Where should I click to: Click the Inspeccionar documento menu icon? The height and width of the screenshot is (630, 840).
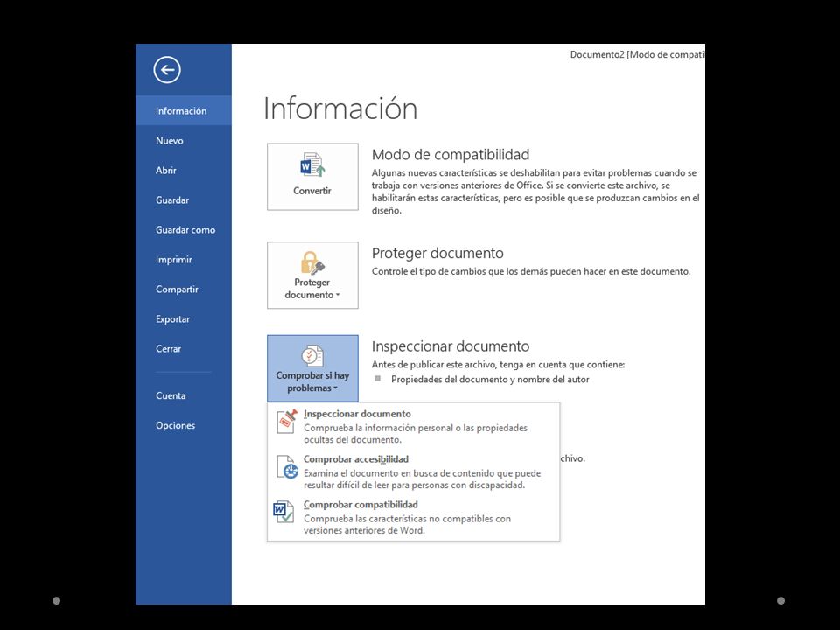click(x=287, y=422)
